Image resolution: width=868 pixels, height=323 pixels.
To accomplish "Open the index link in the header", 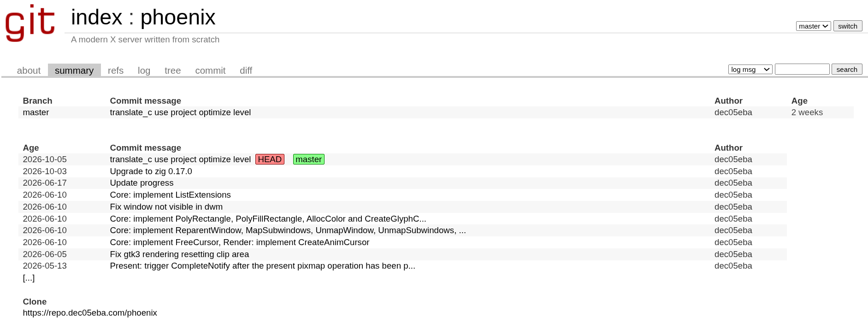I will click(97, 18).
